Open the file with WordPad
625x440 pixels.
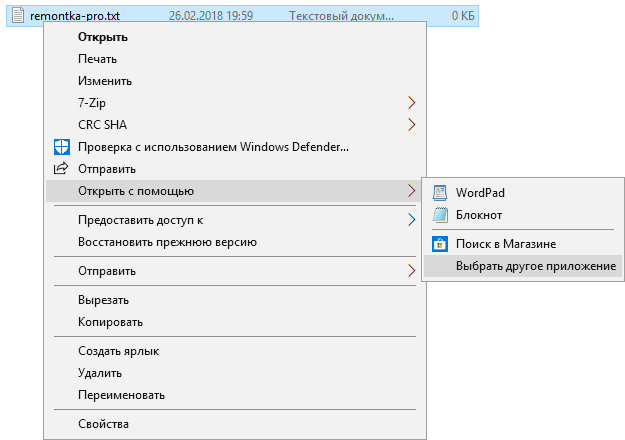(523, 192)
